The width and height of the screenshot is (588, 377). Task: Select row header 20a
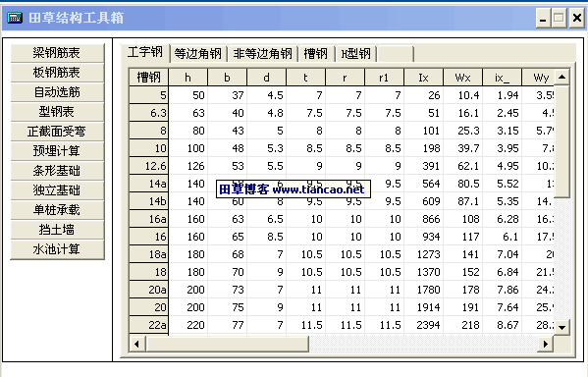(x=149, y=290)
